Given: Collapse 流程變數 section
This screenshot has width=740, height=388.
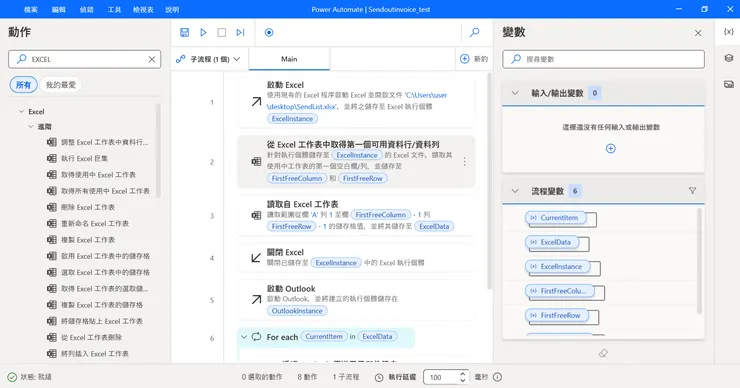Looking at the screenshot, I should tap(515, 191).
